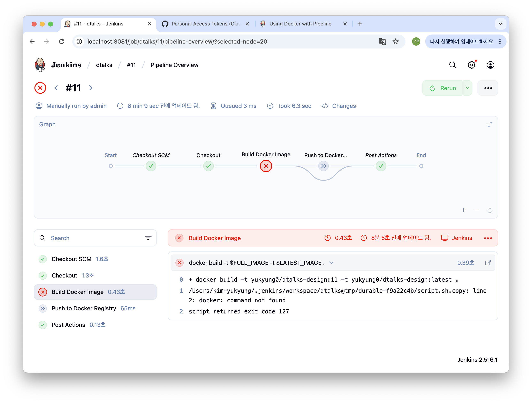Click the Jenkins search magnifier icon
Viewport: 532px width, 403px height.
click(452, 65)
